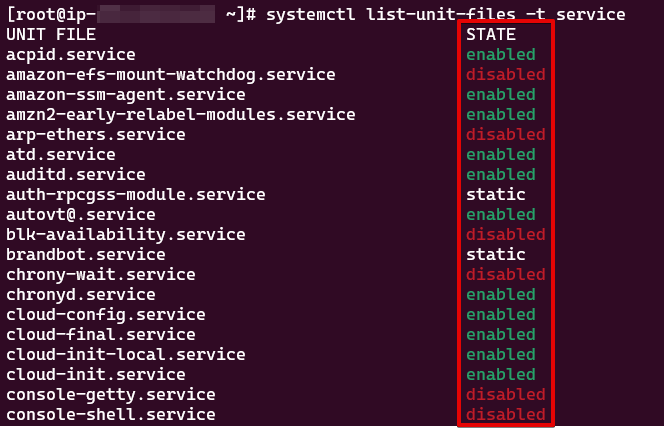Viewport: 664px width, 431px height.
Task: Click the brandbot.service entry
Action: 86,254
